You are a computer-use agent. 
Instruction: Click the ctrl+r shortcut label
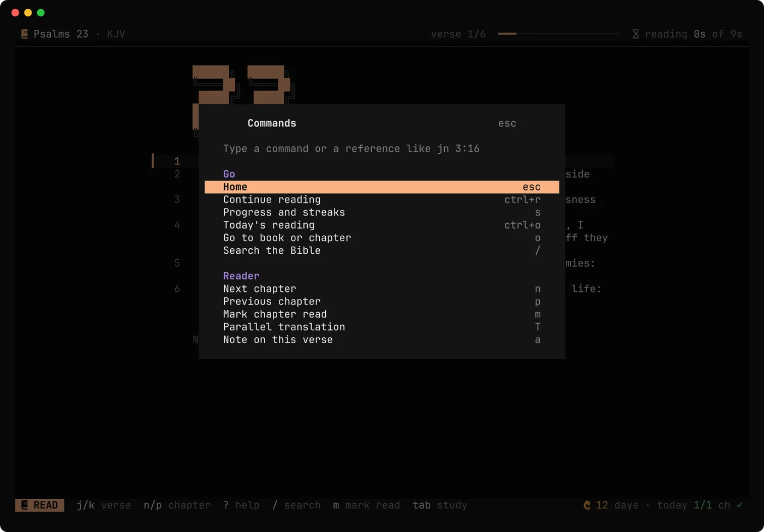(x=522, y=200)
